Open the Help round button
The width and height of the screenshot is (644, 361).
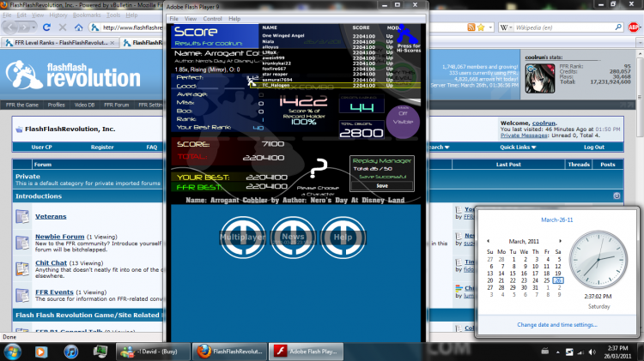[343, 238]
